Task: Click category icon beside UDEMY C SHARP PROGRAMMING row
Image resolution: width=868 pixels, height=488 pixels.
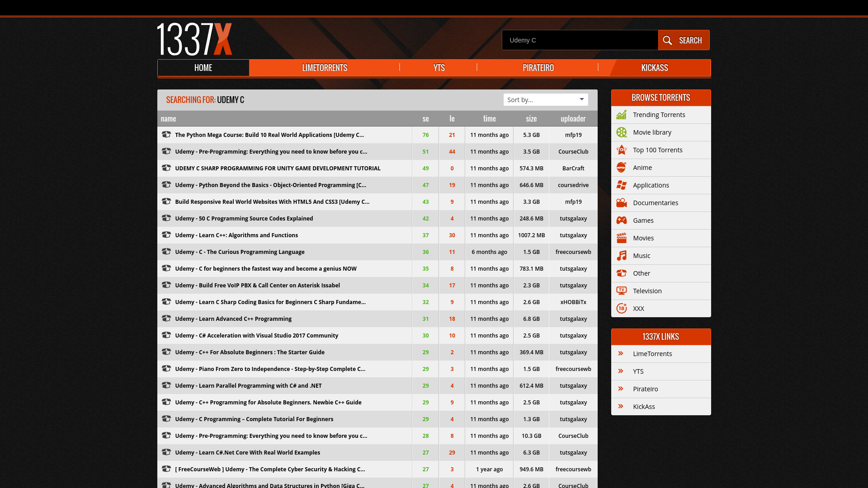Action: click(x=166, y=168)
